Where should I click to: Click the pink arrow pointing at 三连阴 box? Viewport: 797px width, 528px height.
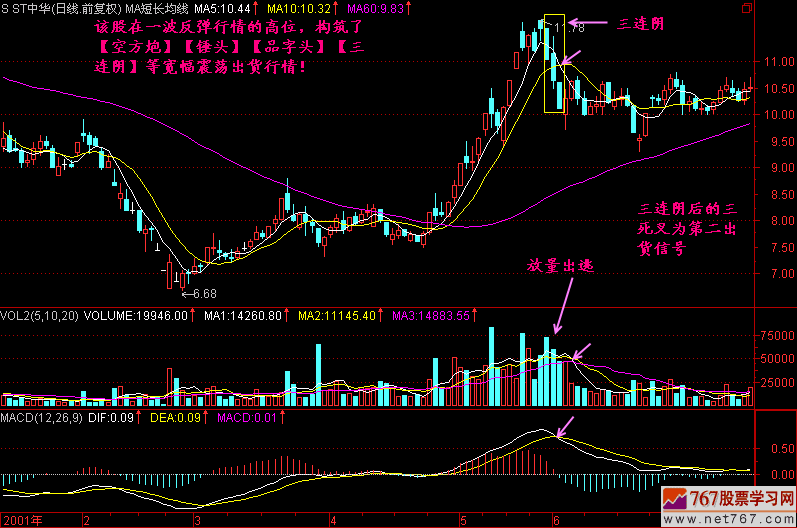[x=588, y=21]
